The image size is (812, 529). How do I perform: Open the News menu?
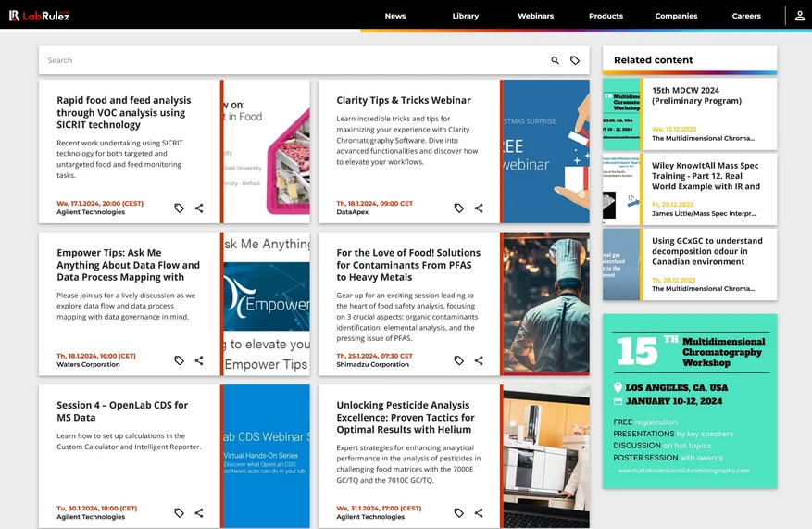[x=395, y=16]
